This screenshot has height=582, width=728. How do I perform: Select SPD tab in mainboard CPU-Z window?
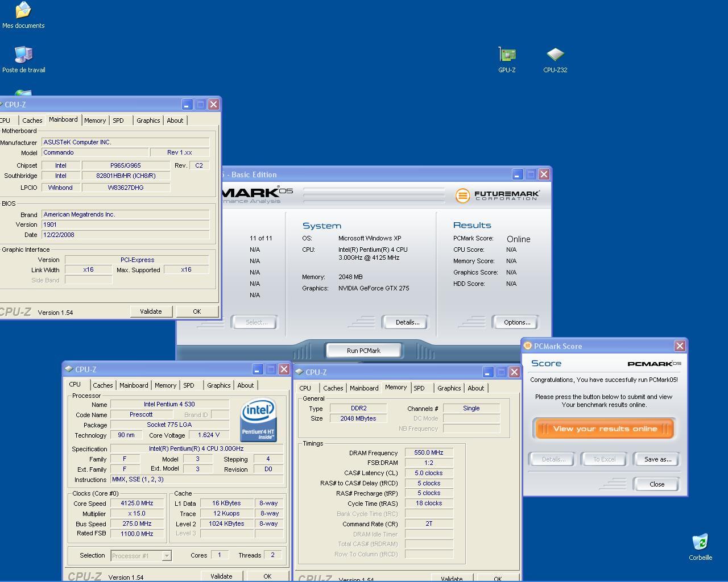pos(118,120)
